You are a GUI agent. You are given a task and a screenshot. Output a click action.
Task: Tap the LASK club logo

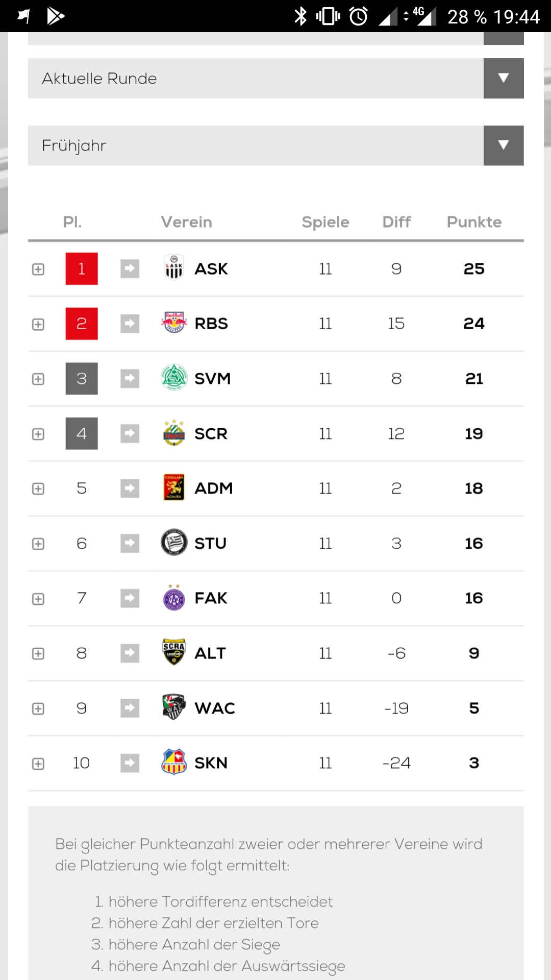coord(174,268)
